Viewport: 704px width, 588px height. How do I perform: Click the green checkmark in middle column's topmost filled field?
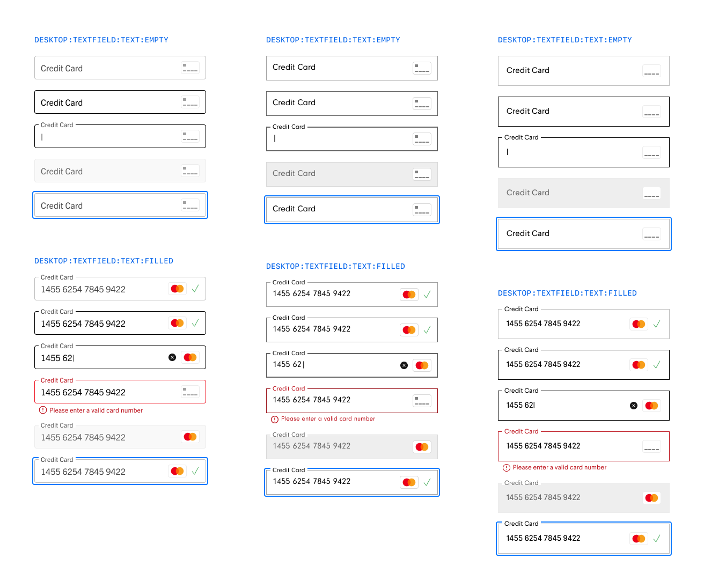pos(427,295)
